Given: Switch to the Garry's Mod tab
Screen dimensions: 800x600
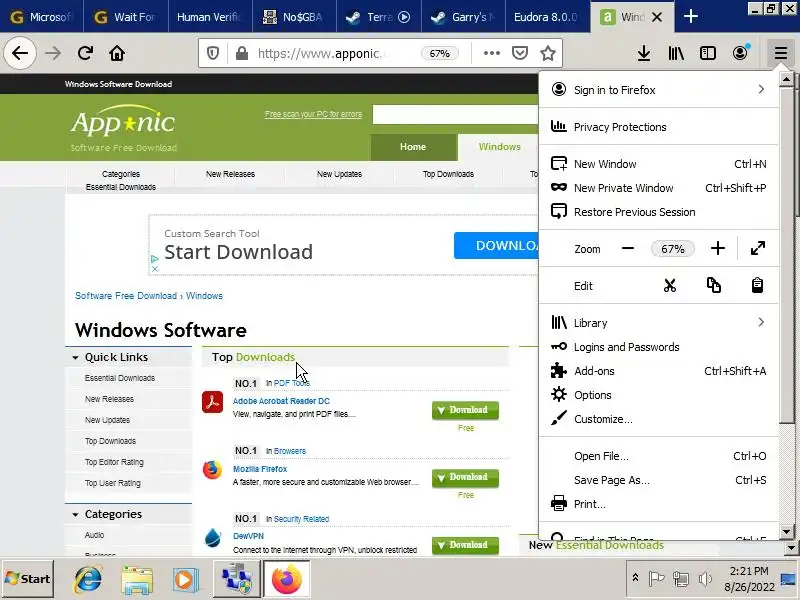Looking at the screenshot, I should click(x=463, y=17).
